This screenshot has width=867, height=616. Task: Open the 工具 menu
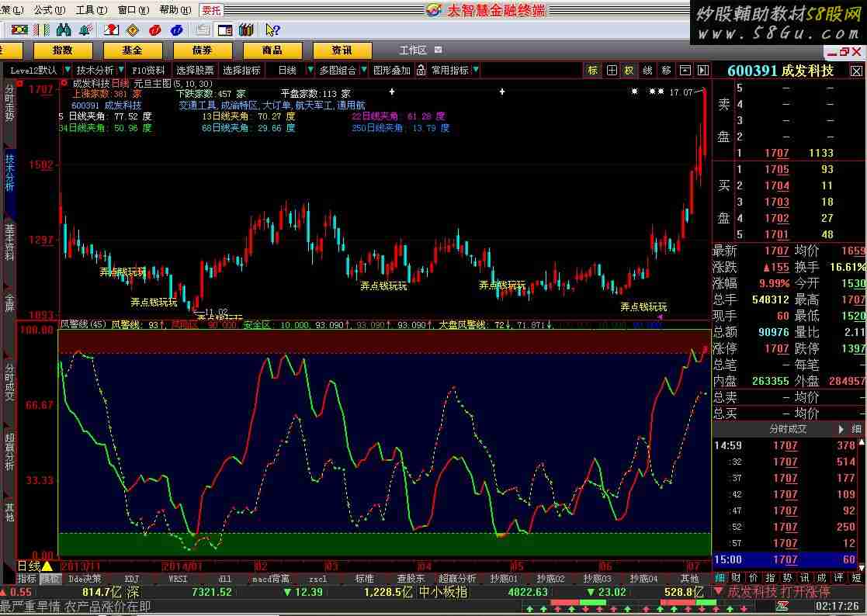[x=92, y=10]
